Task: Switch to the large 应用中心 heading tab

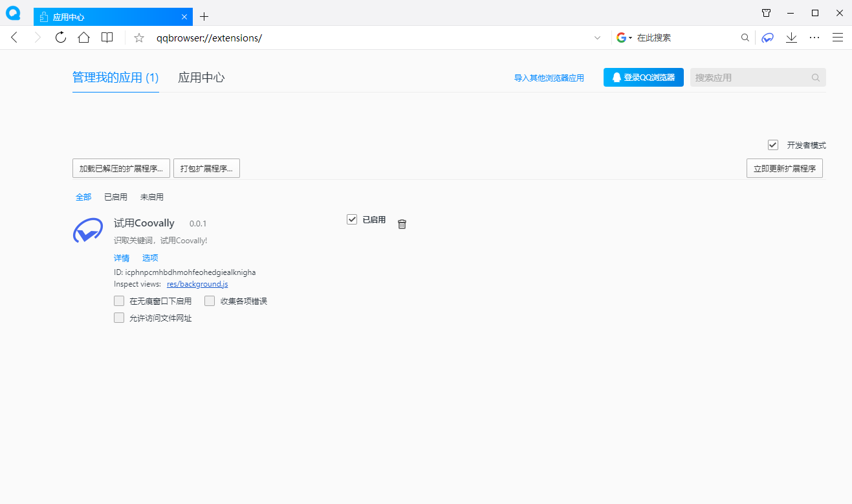Action: click(x=201, y=78)
